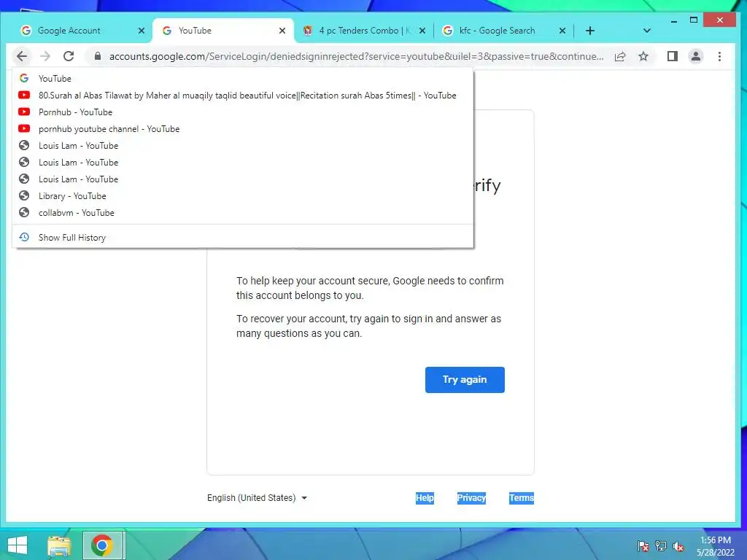This screenshot has height=560, width=747.
Task: Bookmark this page with the star icon
Action: point(643,56)
